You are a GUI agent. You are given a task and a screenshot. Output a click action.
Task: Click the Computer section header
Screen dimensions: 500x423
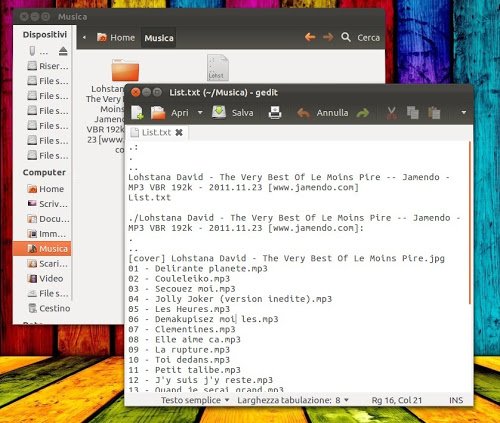click(44, 173)
